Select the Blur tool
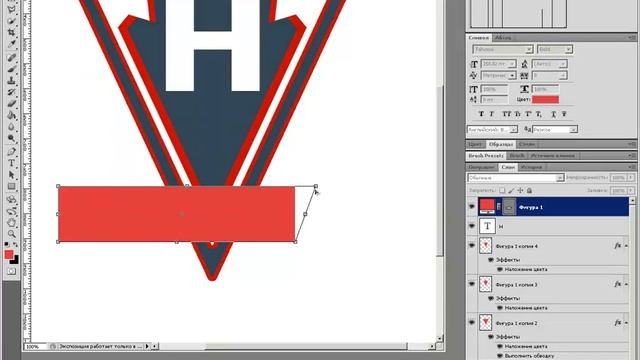This screenshot has width=640, height=360. click(12, 127)
